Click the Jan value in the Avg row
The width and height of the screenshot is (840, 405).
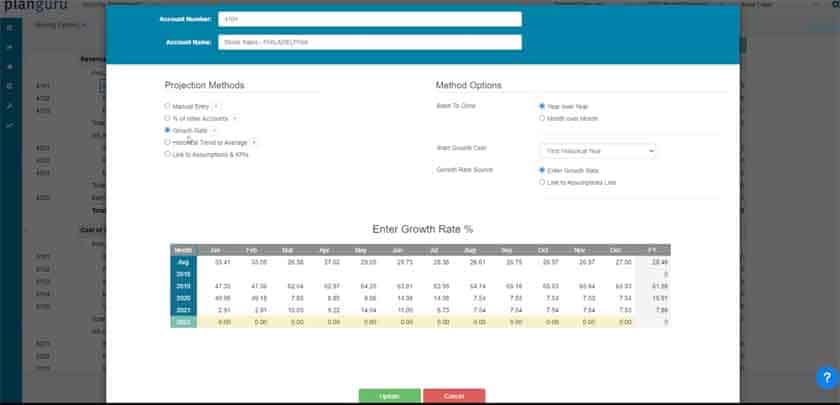[222, 262]
